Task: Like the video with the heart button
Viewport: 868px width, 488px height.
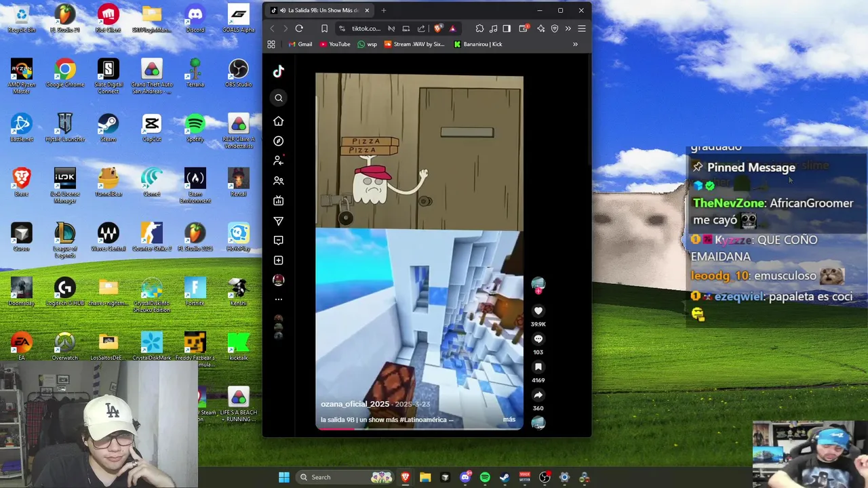Action: 538,311
